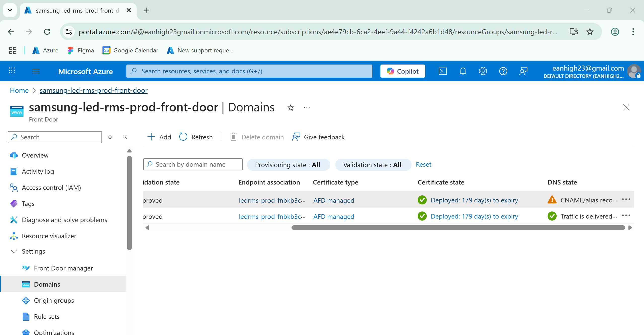Click the table's left scroll arrow
Screen dimensions: 644x335
point(147,228)
